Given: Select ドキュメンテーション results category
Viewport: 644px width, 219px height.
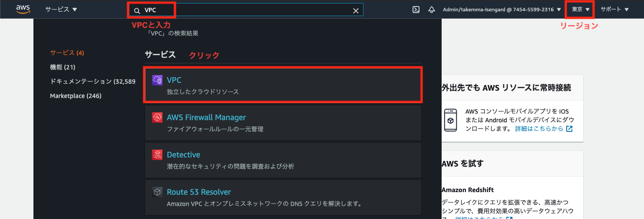Looking at the screenshot, I should point(92,82).
